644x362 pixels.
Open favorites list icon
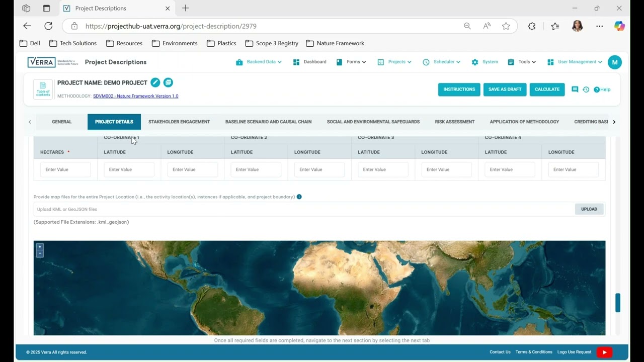click(x=555, y=26)
